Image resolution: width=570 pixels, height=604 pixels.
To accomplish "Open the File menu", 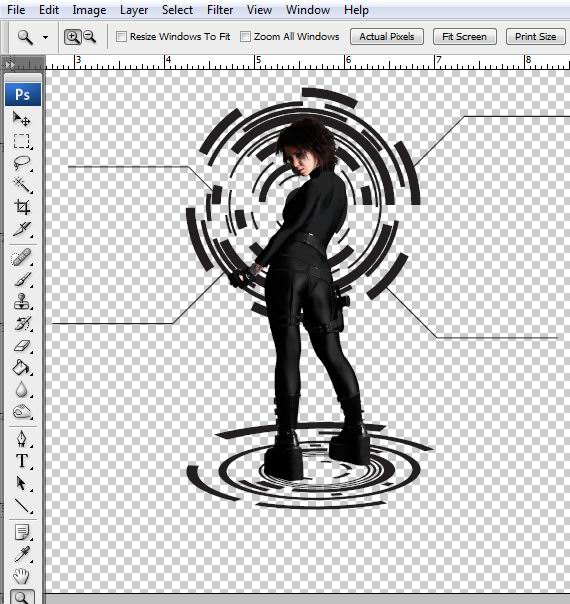I will 16,10.
